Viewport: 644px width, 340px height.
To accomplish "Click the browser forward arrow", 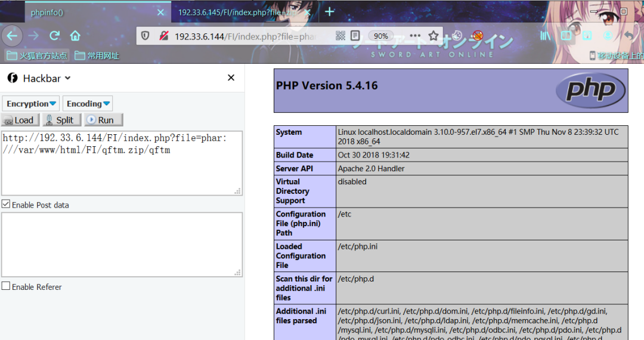I will 33,36.
